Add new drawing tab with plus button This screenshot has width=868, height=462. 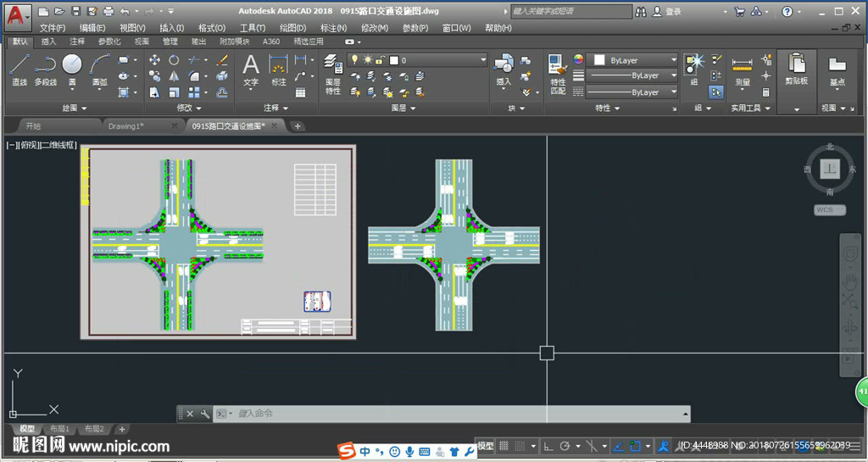click(298, 126)
